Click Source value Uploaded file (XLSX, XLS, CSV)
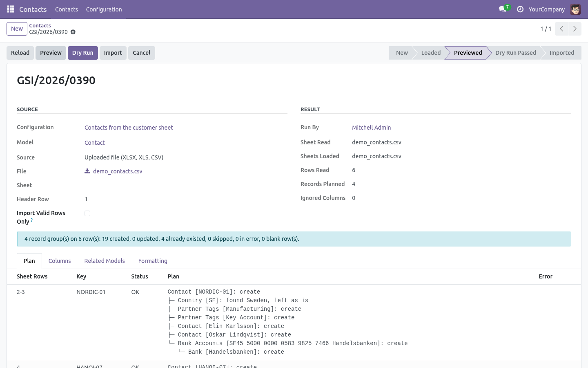Viewport: 588px width, 368px height. pos(124,157)
